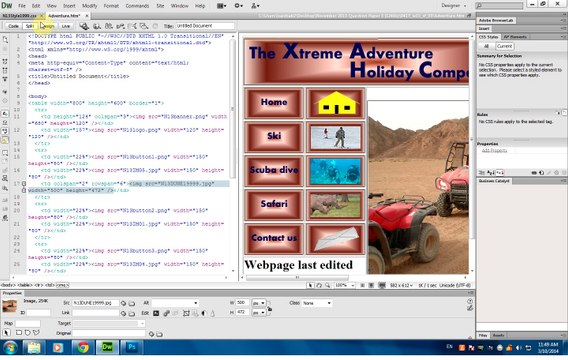Click the Original browse folder icon
The width and height of the screenshot is (568, 360).
(x=159, y=334)
